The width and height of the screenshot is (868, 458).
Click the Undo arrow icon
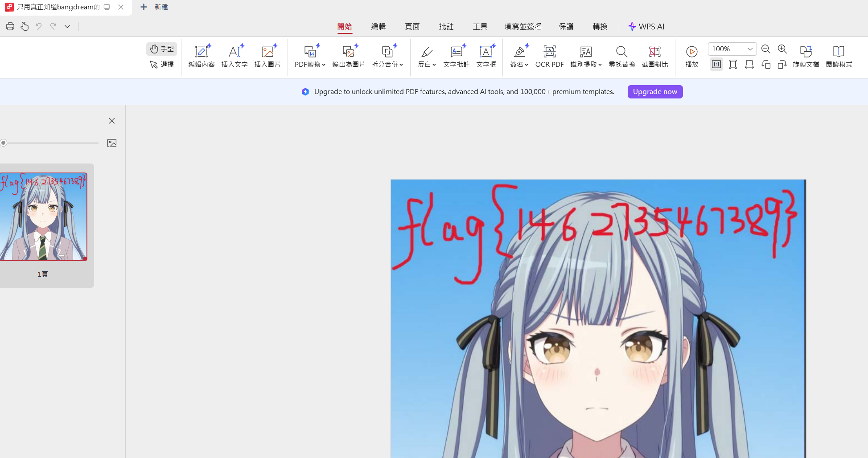tap(39, 26)
